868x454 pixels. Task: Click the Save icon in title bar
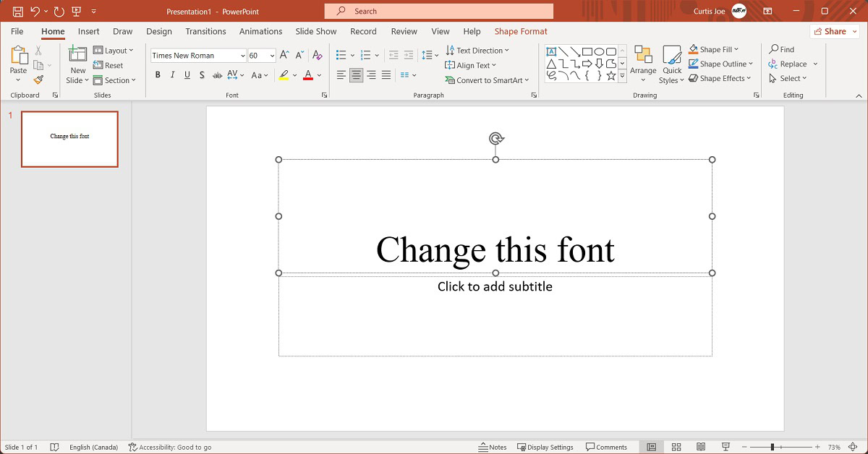pos(17,12)
